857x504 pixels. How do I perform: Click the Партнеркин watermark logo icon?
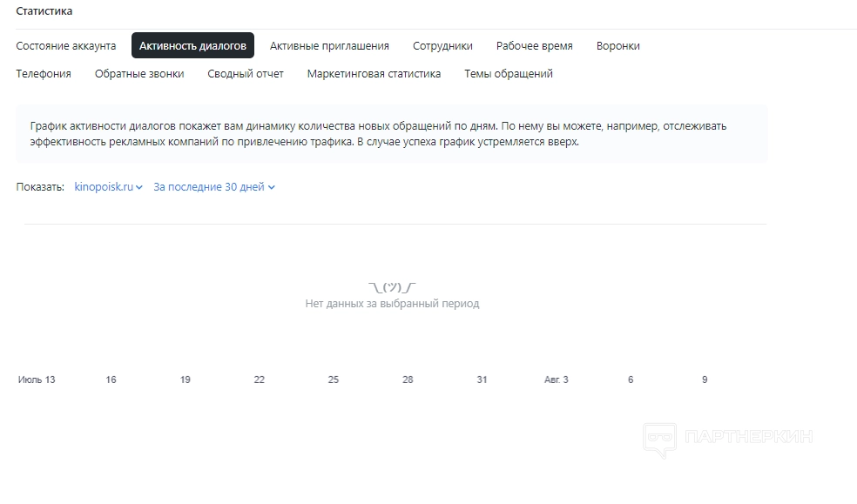click(x=660, y=439)
